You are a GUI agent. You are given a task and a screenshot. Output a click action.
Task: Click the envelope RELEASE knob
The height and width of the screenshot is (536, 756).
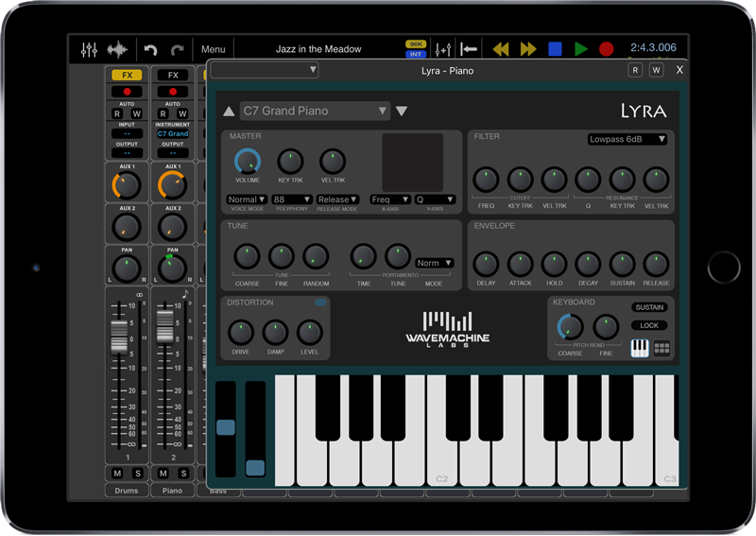click(x=656, y=265)
